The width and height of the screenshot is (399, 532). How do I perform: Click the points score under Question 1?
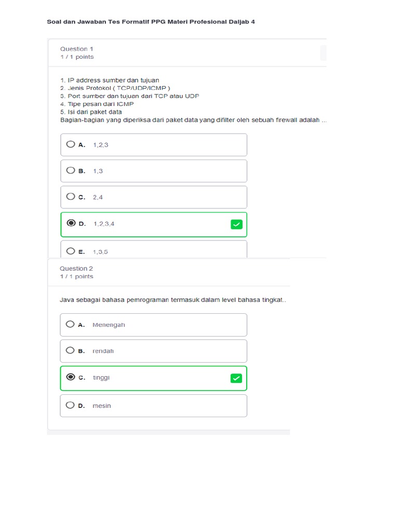point(77,57)
